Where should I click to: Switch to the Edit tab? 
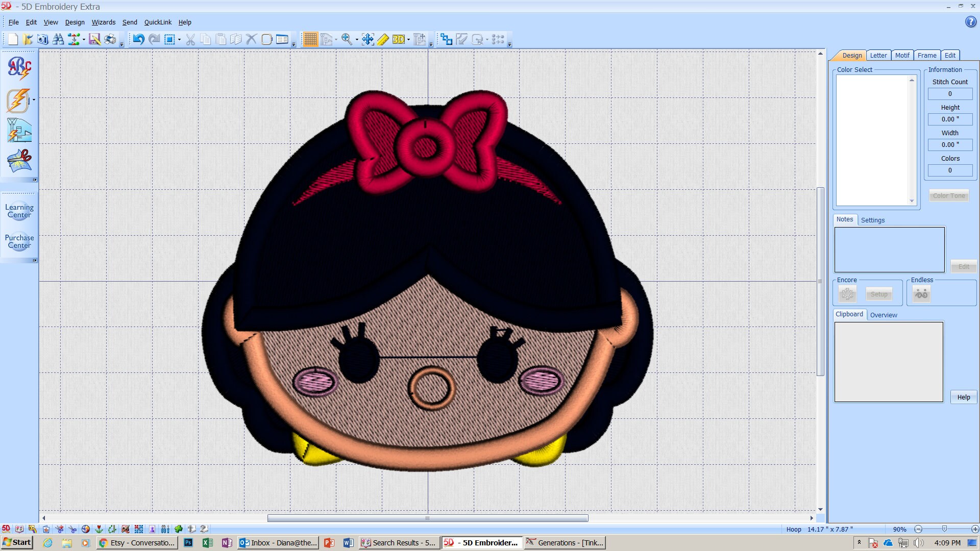coord(950,55)
